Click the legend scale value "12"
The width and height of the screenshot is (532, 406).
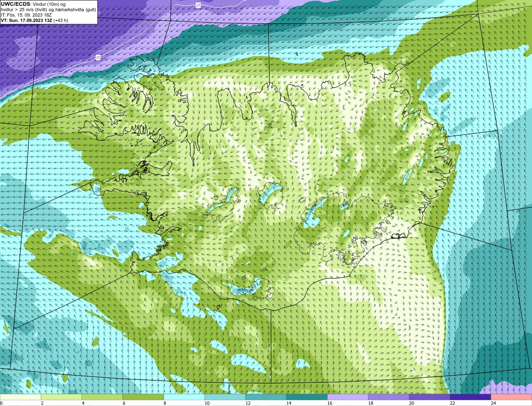click(x=248, y=403)
